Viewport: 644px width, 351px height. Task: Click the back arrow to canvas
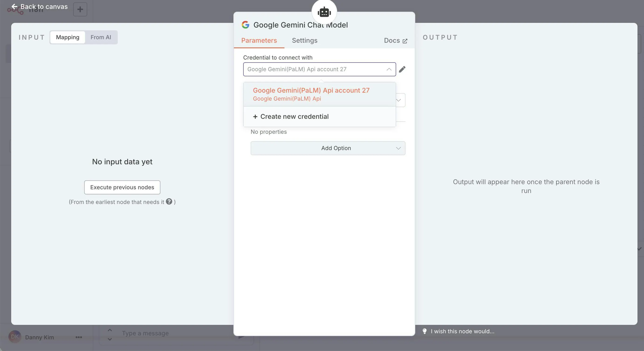14,7
